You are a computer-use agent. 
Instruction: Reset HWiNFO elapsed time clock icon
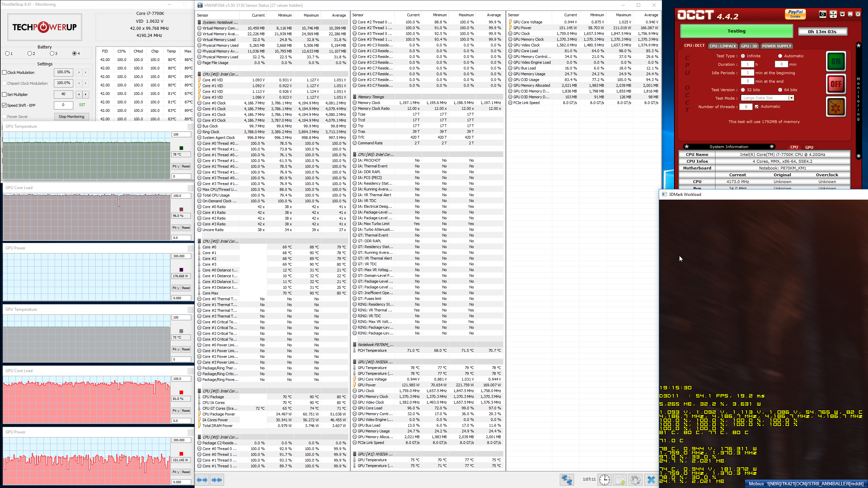coord(604,480)
